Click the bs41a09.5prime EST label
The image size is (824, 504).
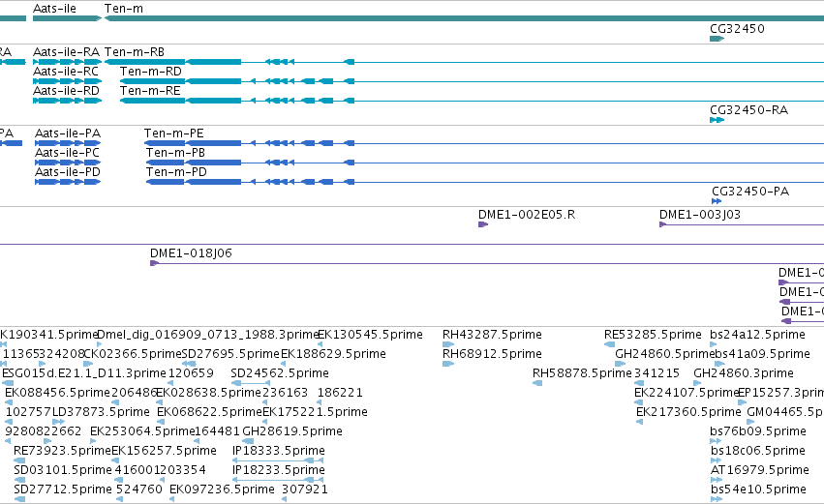coord(763,354)
